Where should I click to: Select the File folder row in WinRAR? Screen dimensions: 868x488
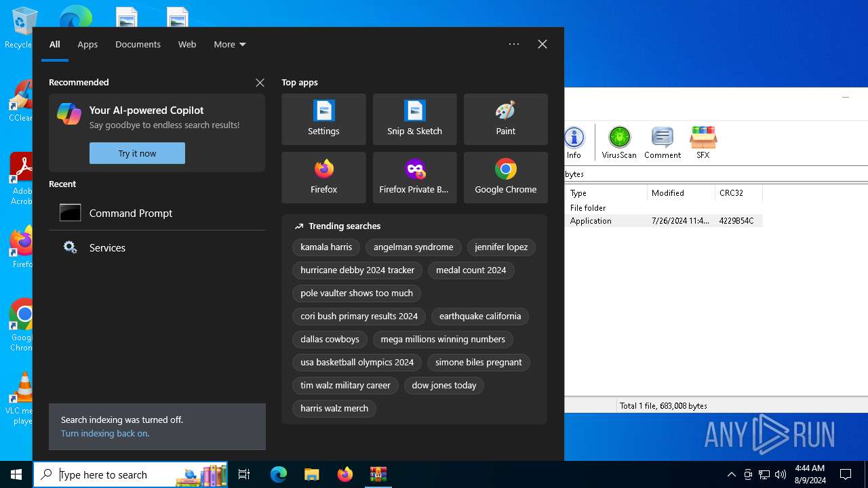pos(664,208)
